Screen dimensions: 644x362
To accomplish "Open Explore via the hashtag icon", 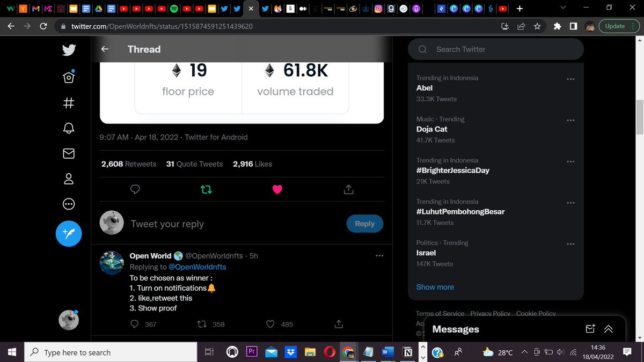I will coord(69,103).
